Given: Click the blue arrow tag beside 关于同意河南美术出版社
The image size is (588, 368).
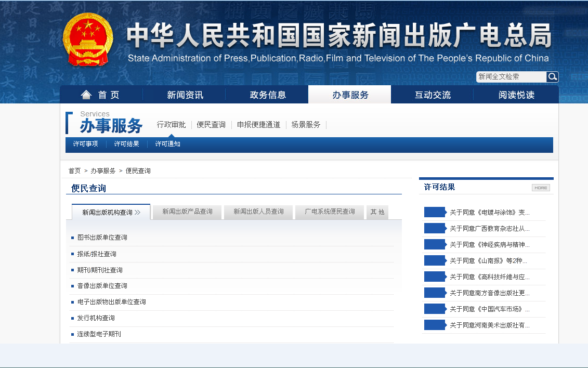Looking at the screenshot, I should [x=435, y=325].
